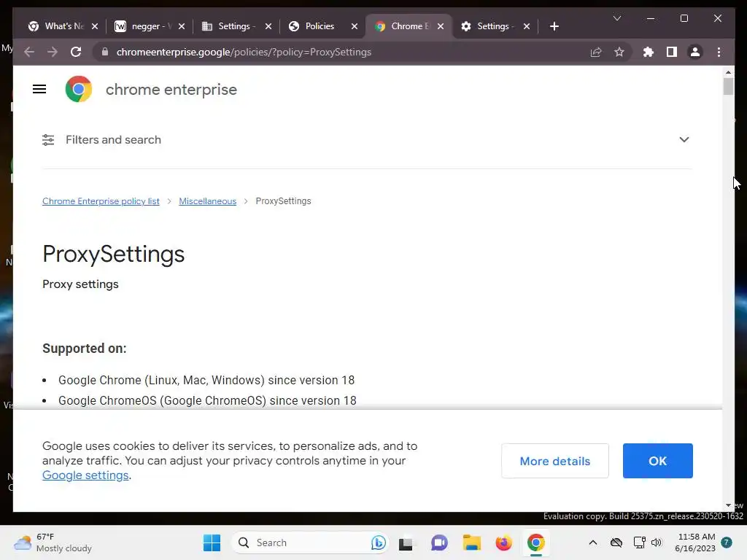The width and height of the screenshot is (747, 560).
Task: Reload the current page
Action: pyautogui.click(x=76, y=52)
